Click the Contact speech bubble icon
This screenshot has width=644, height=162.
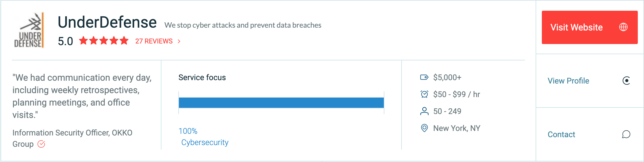[x=626, y=134]
